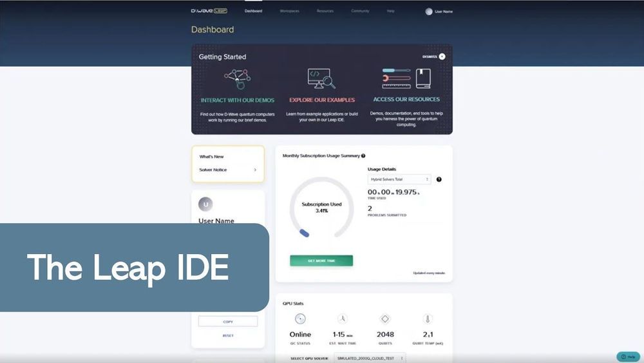Open the Resources menu
The image size is (644, 363).
click(x=325, y=11)
